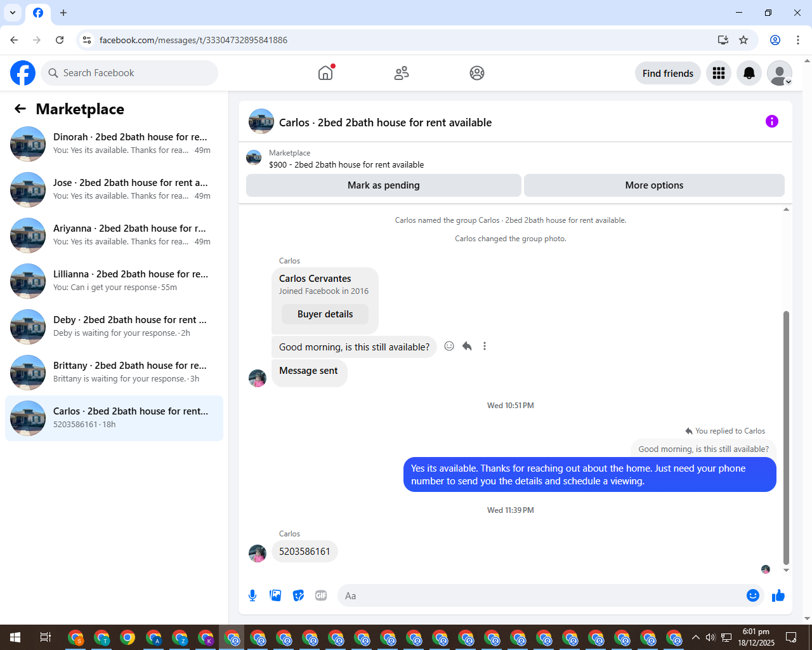Open the Brittany conversation

click(x=114, y=373)
